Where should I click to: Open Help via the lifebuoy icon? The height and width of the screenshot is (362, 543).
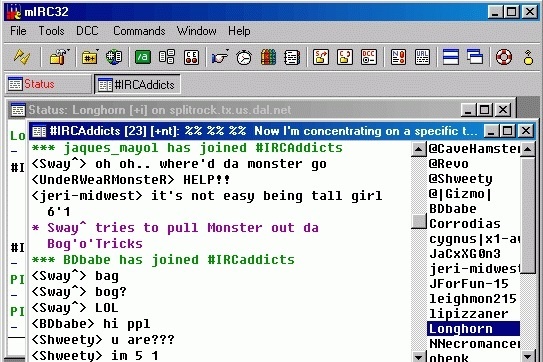click(x=504, y=57)
